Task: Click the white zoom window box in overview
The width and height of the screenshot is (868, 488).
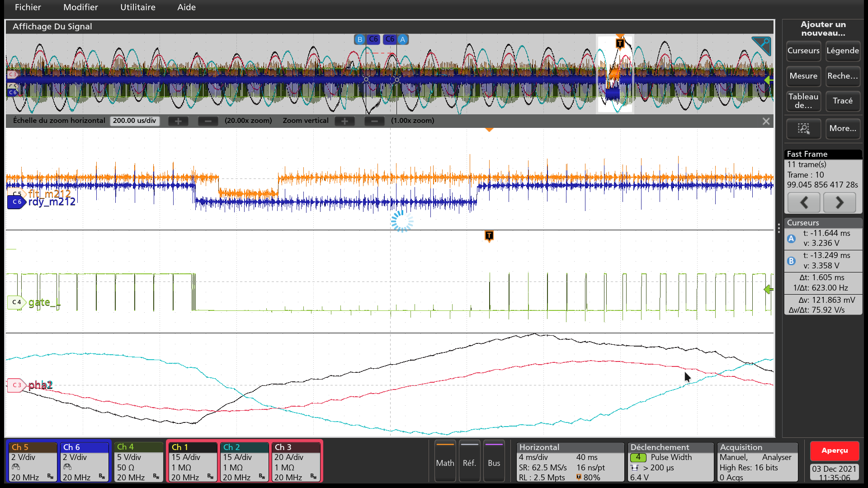Action: [615, 74]
